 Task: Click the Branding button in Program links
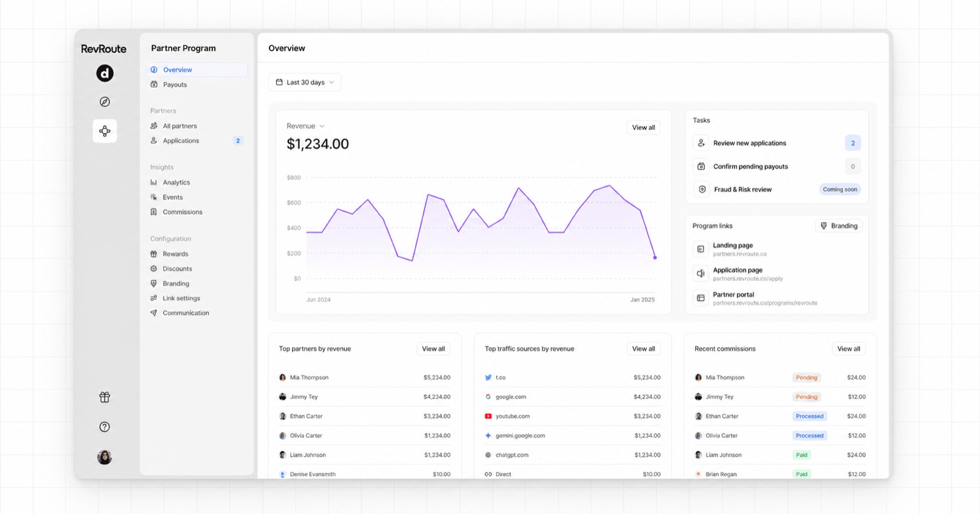(839, 226)
